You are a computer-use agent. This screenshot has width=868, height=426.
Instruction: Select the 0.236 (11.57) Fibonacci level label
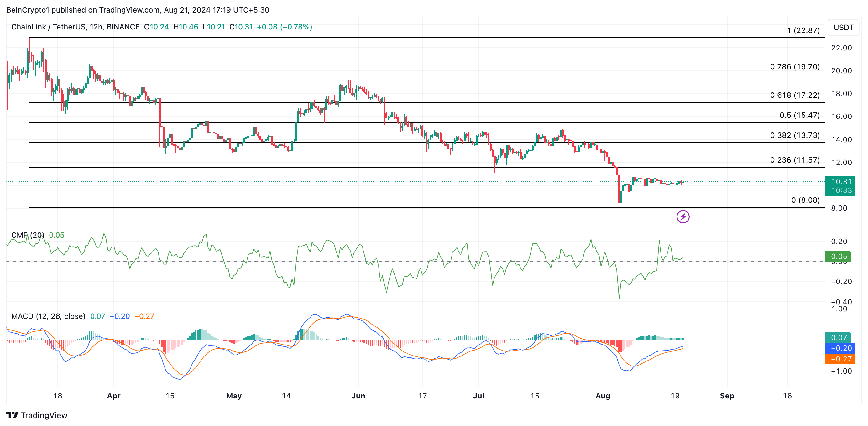[795, 160]
